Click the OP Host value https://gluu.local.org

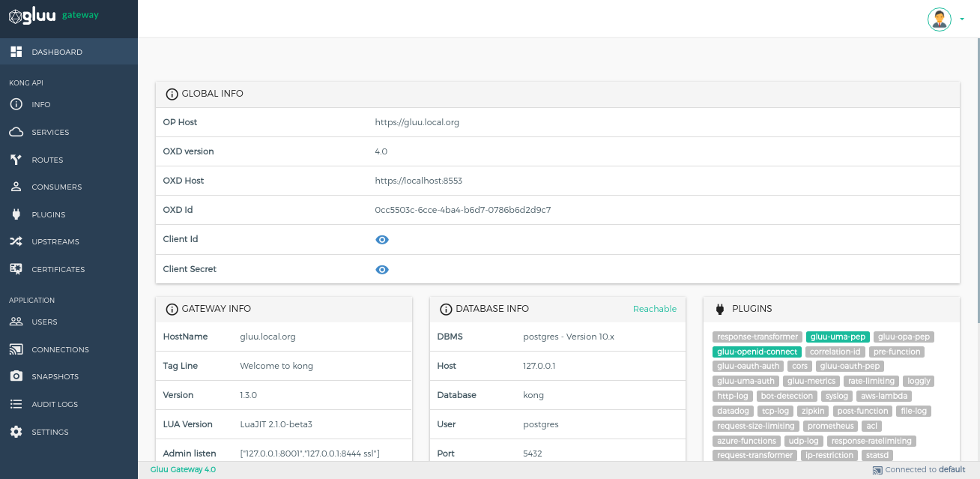(x=417, y=122)
